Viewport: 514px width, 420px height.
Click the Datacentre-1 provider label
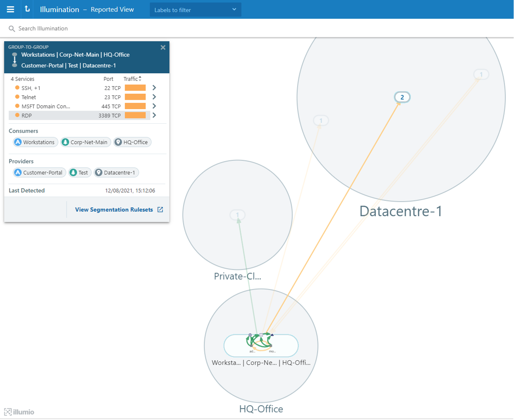(x=116, y=173)
